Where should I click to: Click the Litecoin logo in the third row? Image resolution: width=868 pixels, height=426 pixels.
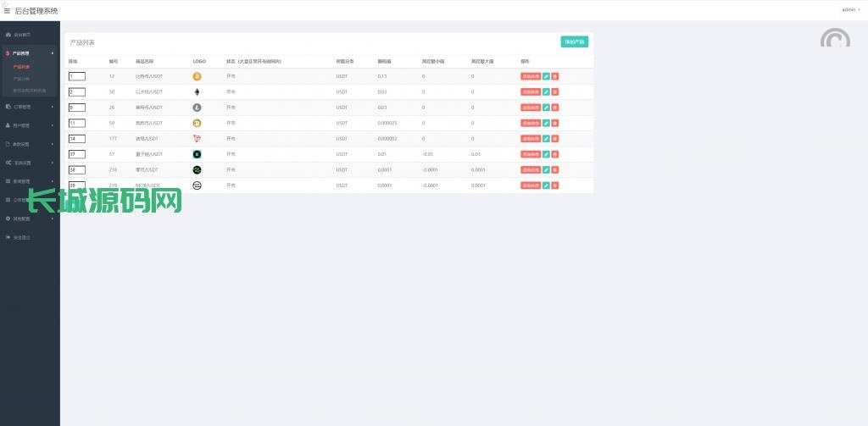tap(197, 108)
